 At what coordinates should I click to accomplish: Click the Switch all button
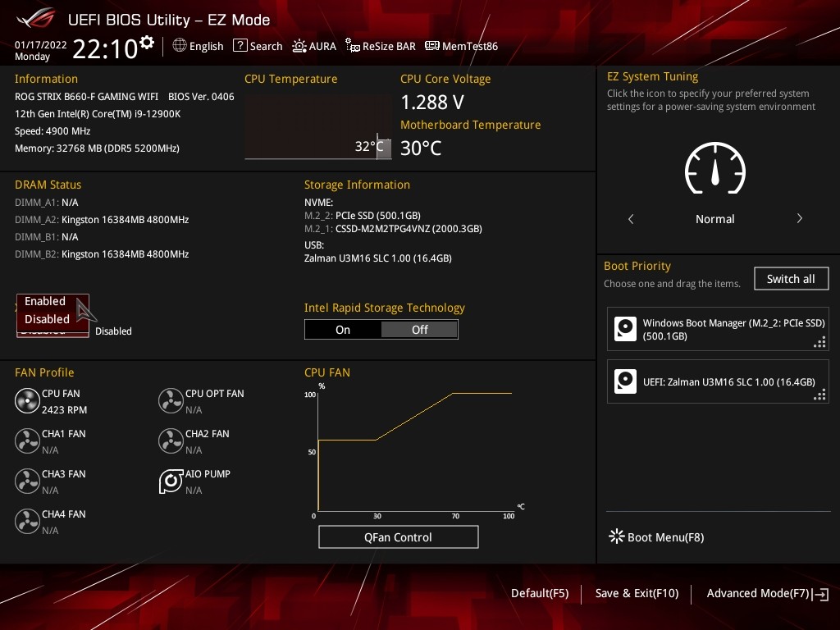(791, 279)
